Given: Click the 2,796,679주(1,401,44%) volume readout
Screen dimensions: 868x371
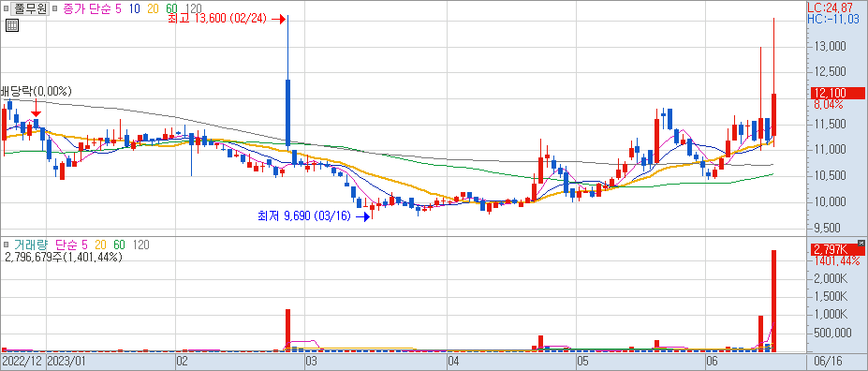Looking at the screenshot, I should tap(63, 257).
